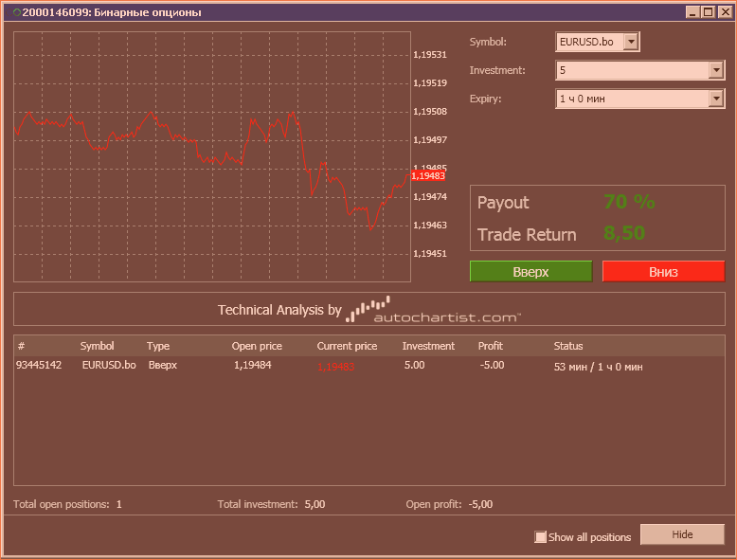Select position row number 93445142

point(39,366)
